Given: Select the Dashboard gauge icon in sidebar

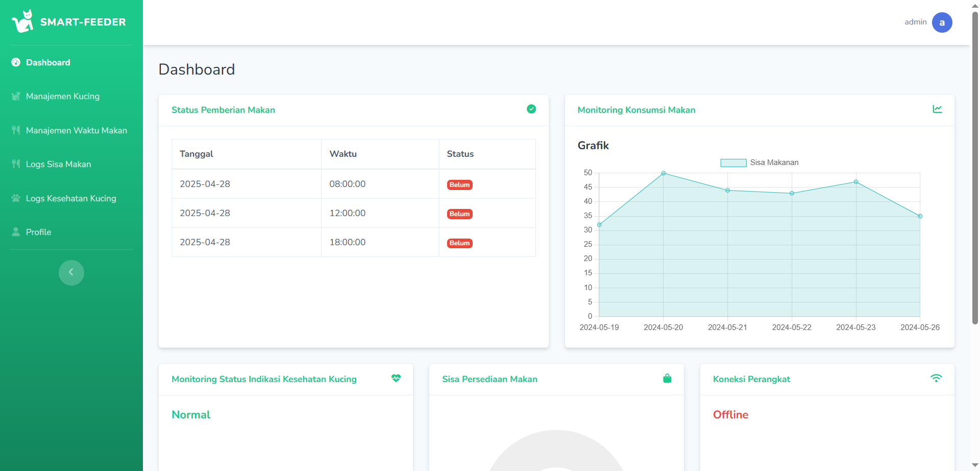Looking at the screenshot, I should 15,62.
